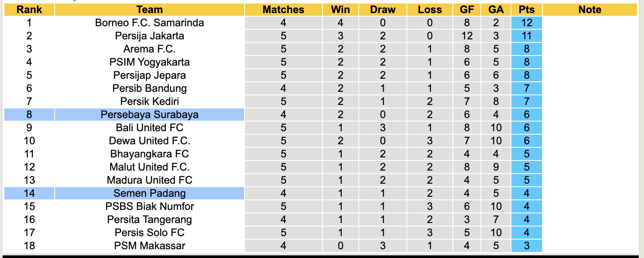Click Borneo F.C. Samarinda's blue points cell

526,23
